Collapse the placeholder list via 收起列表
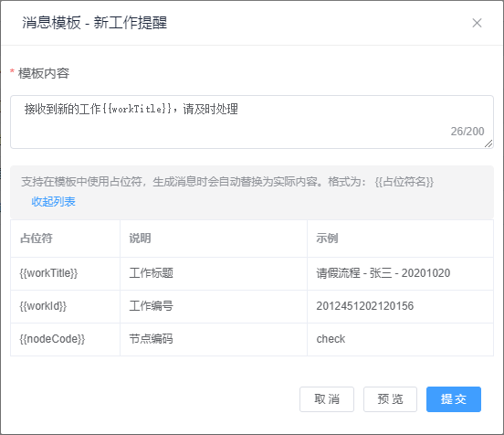 pyautogui.click(x=53, y=202)
